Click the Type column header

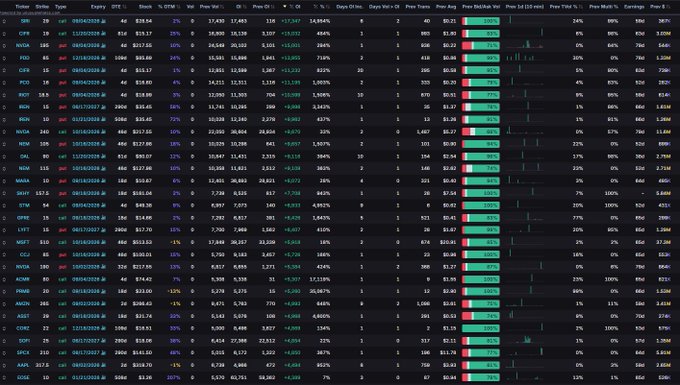pos(61,7)
